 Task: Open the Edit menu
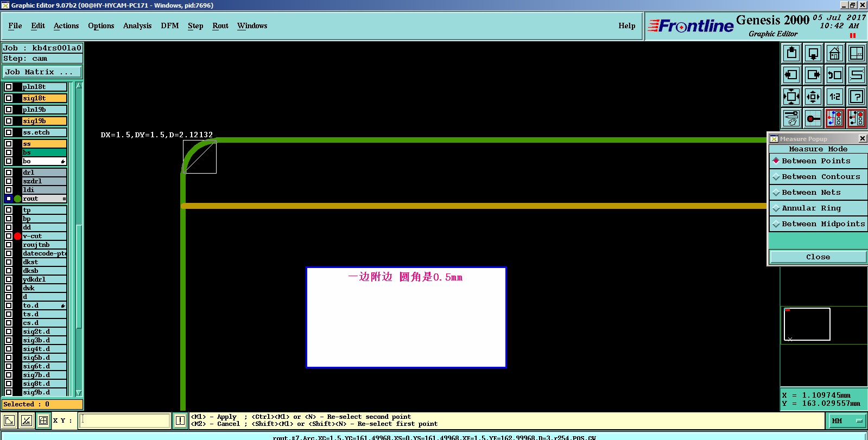pyautogui.click(x=38, y=25)
